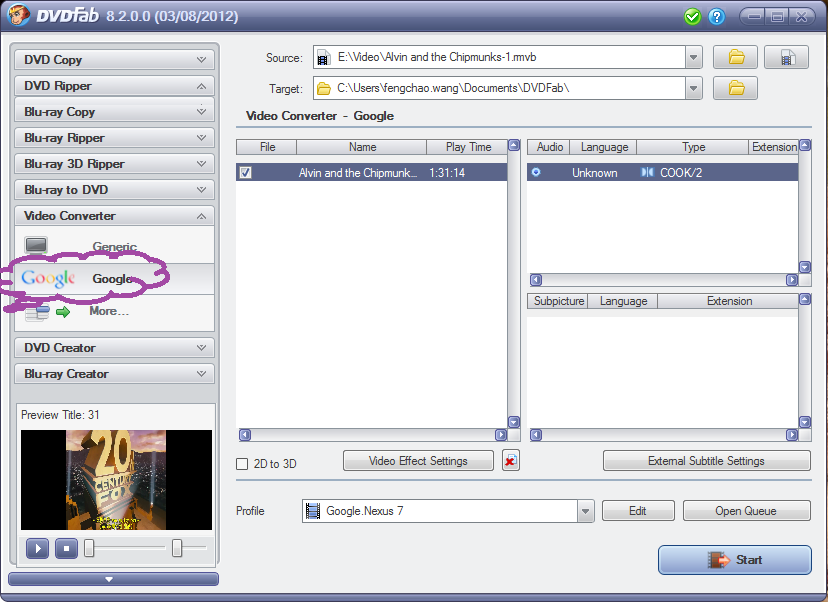Viewport: 828px width, 602px height.
Task: Select the Google.Nexus 7 profile field
Action: 448,511
